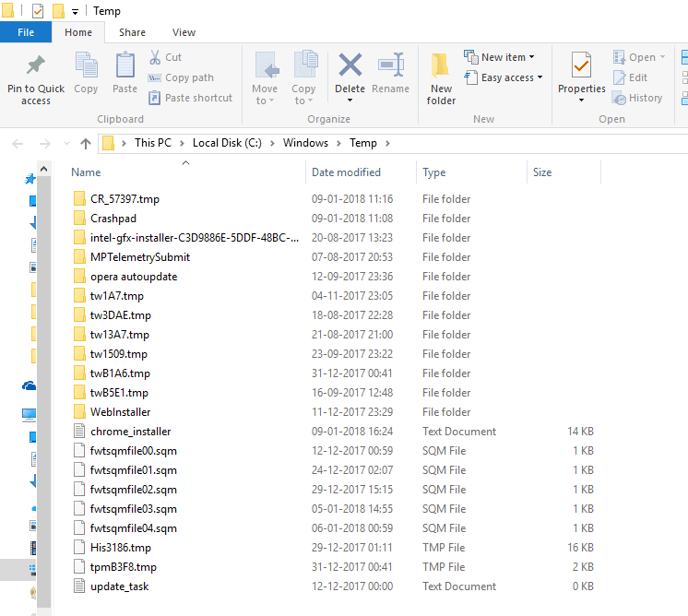
Task: Click the History icon
Action: [619, 98]
